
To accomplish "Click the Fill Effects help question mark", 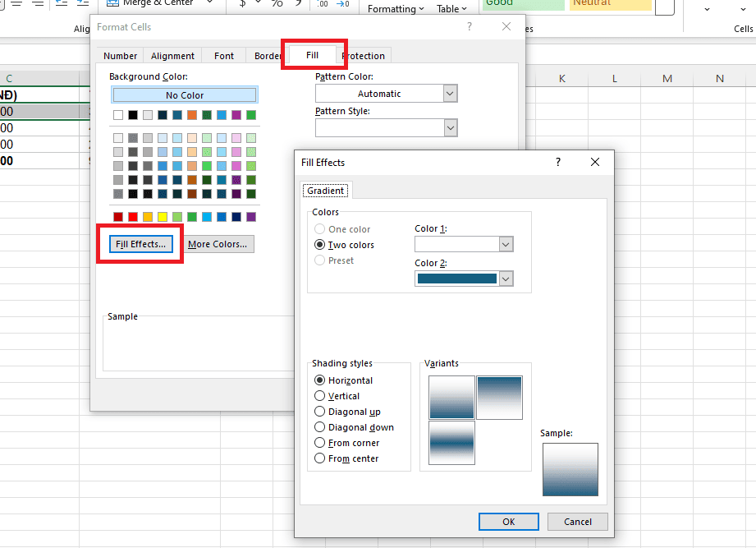I will tap(558, 162).
